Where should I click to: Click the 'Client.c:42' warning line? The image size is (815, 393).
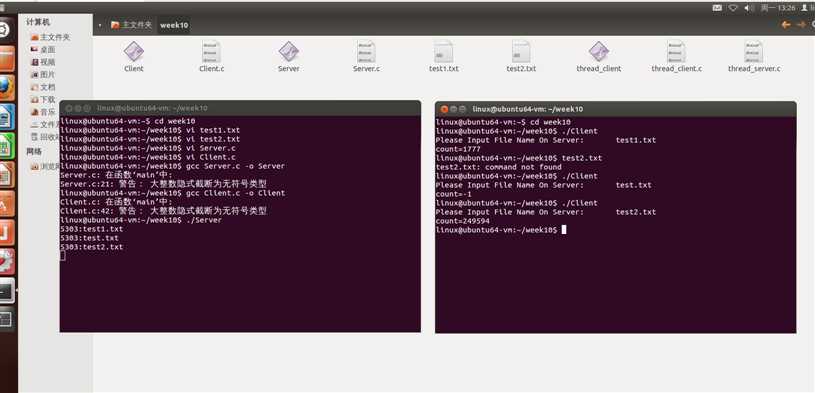coord(163,211)
